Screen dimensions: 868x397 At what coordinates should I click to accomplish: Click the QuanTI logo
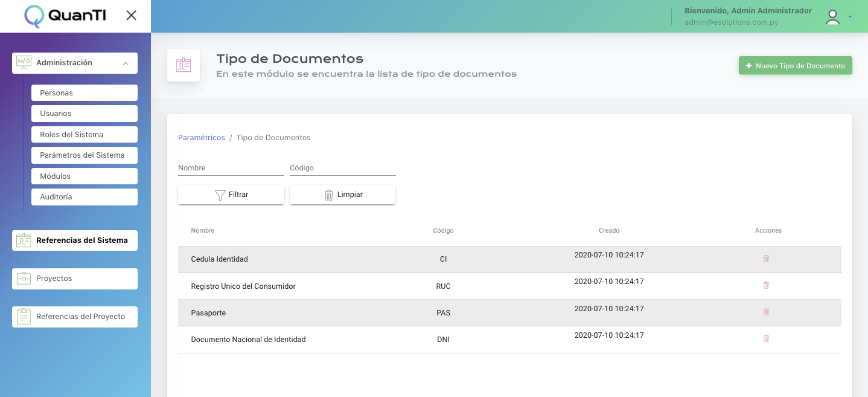click(x=65, y=16)
